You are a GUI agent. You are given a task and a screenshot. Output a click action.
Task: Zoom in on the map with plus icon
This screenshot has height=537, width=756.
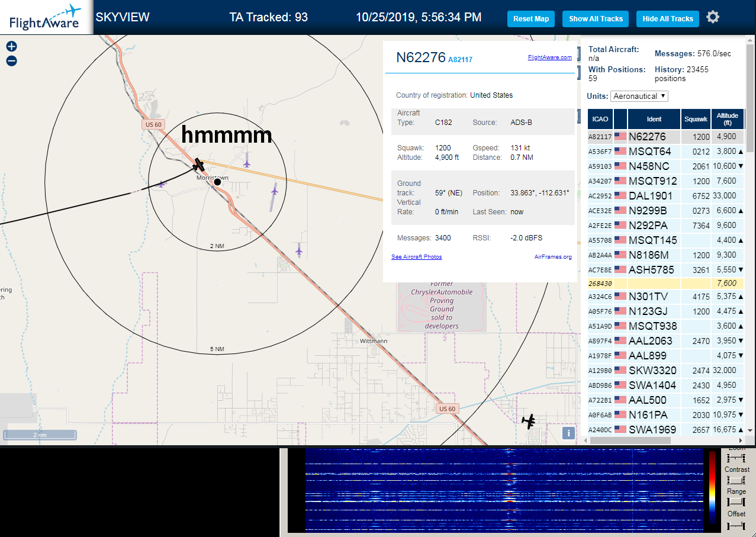(12, 46)
